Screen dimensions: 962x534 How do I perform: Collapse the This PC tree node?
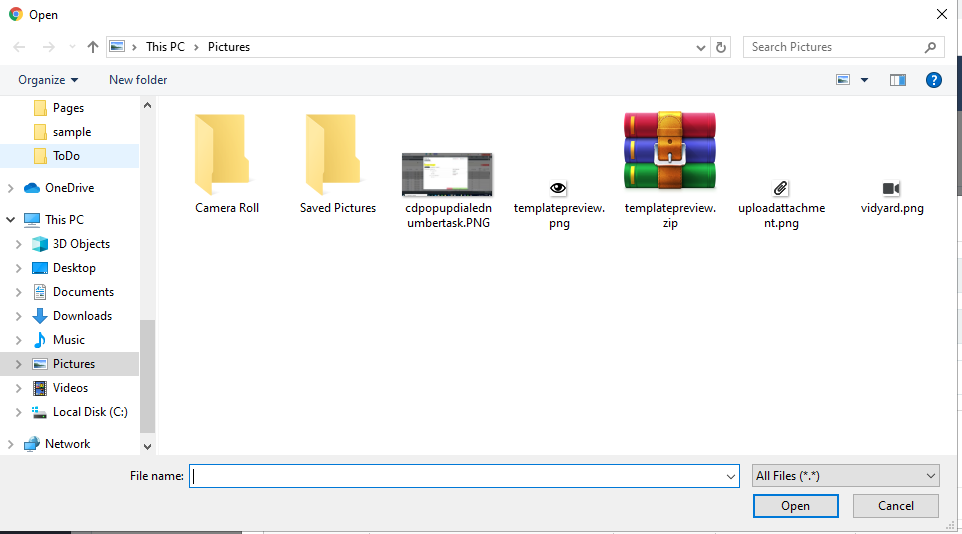[x=10, y=220]
